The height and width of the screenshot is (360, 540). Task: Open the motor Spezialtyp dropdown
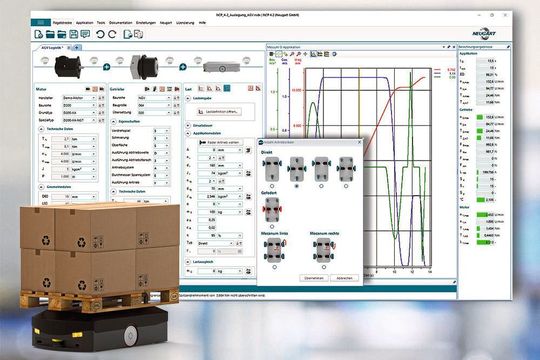79,120
